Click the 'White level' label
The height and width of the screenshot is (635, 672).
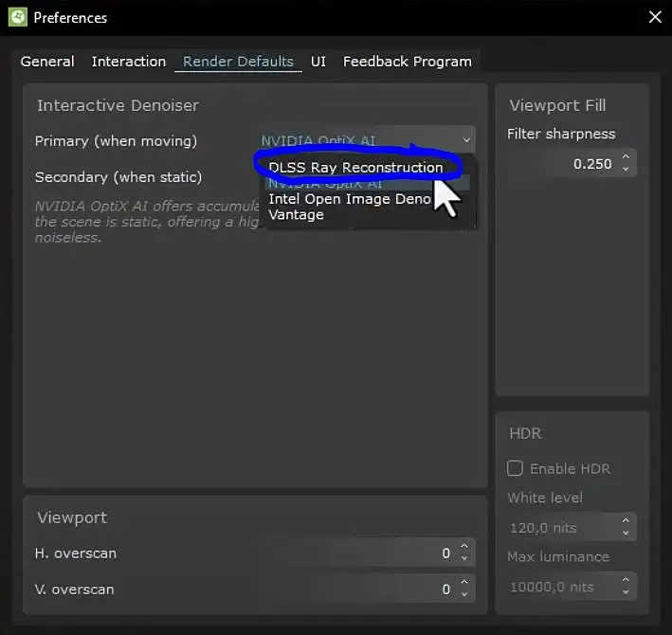coord(545,498)
